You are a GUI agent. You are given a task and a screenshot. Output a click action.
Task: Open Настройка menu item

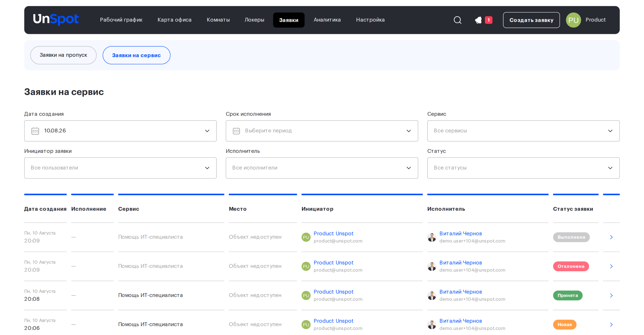pos(370,20)
